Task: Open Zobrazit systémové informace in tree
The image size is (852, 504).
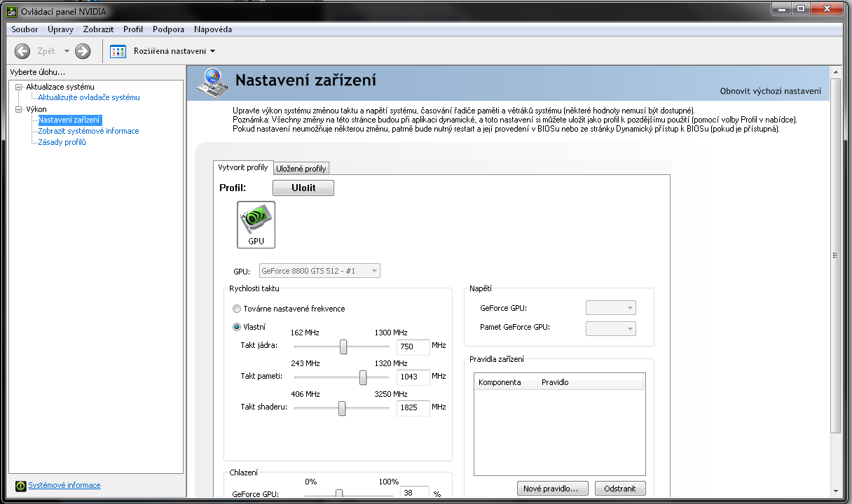Action: [x=88, y=131]
